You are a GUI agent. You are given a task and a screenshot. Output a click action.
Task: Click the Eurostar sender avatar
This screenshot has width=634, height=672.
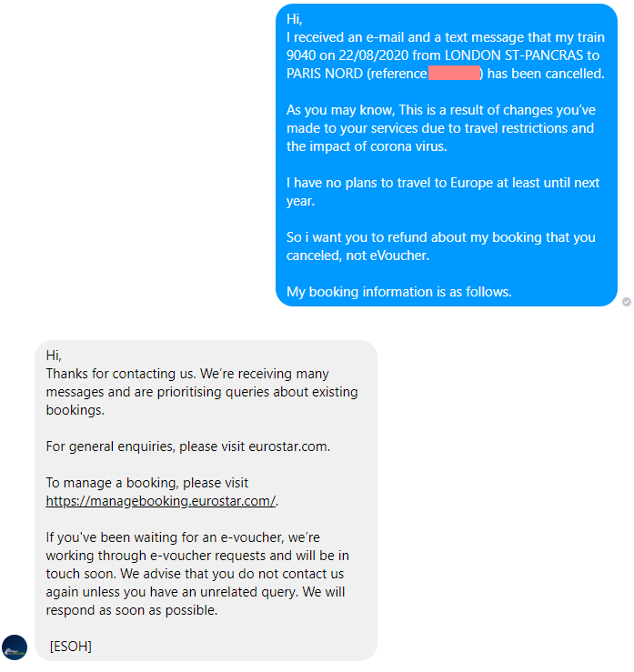(x=15, y=647)
